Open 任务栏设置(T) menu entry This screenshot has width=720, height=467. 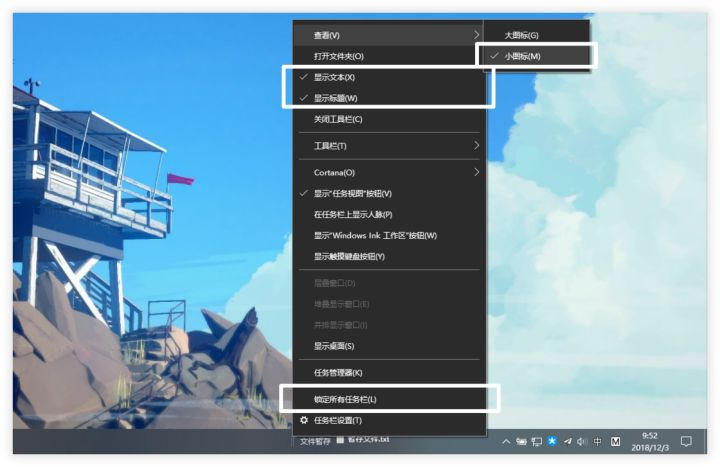click(x=389, y=420)
